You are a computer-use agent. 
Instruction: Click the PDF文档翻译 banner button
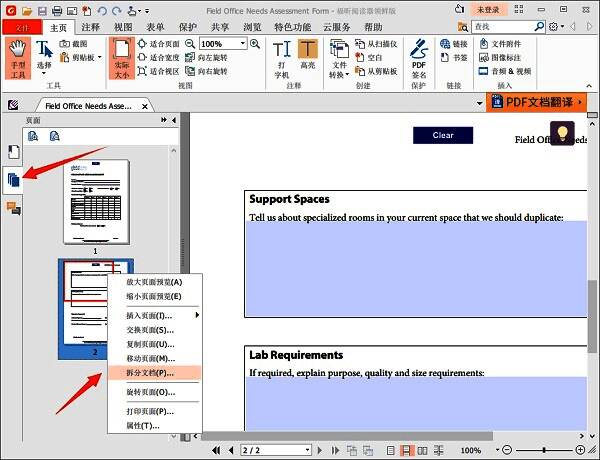[536, 102]
